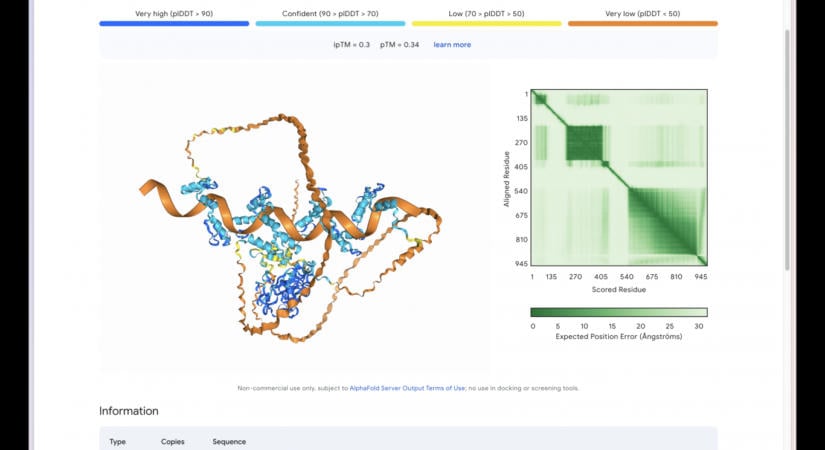Screen dimensions: 825x450
Task: Click the 'Type' column header
Action: tap(117, 442)
